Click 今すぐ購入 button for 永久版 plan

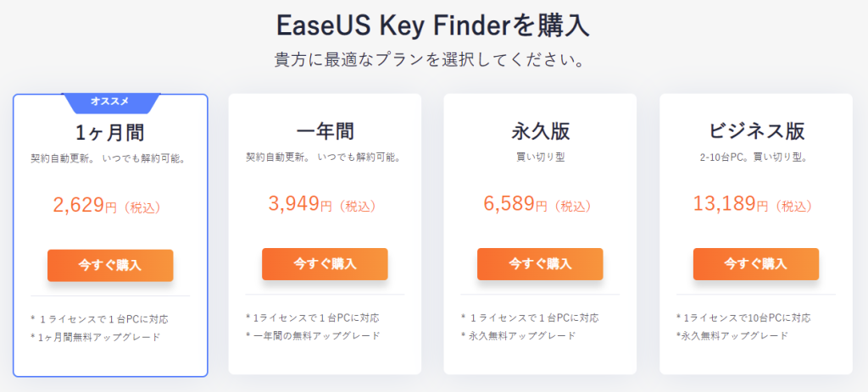(x=540, y=263)
